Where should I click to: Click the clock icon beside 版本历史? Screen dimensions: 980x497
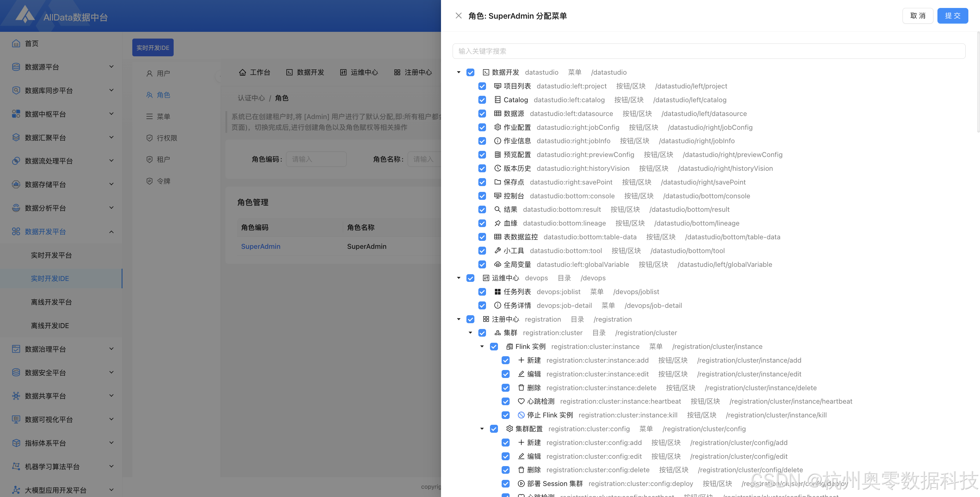pos(497,168)
